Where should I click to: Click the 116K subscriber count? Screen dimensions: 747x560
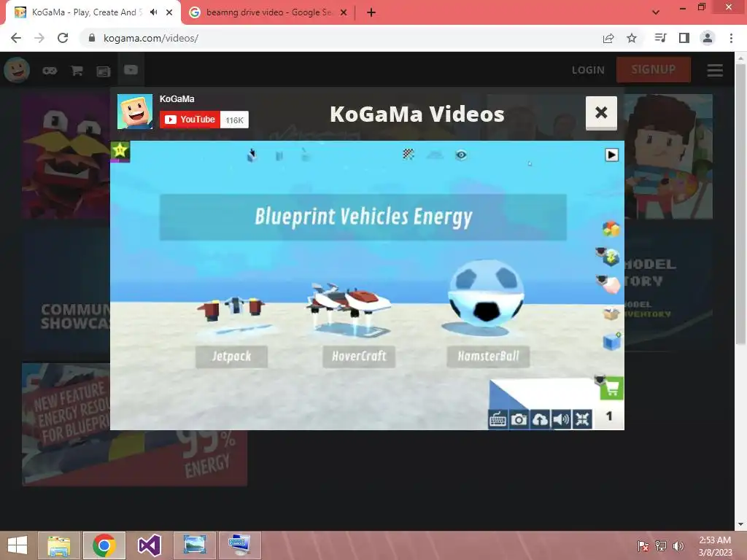coord(234,120)
